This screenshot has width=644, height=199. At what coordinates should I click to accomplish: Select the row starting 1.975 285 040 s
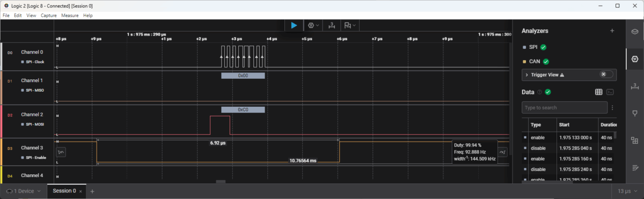tap(569, 148)
